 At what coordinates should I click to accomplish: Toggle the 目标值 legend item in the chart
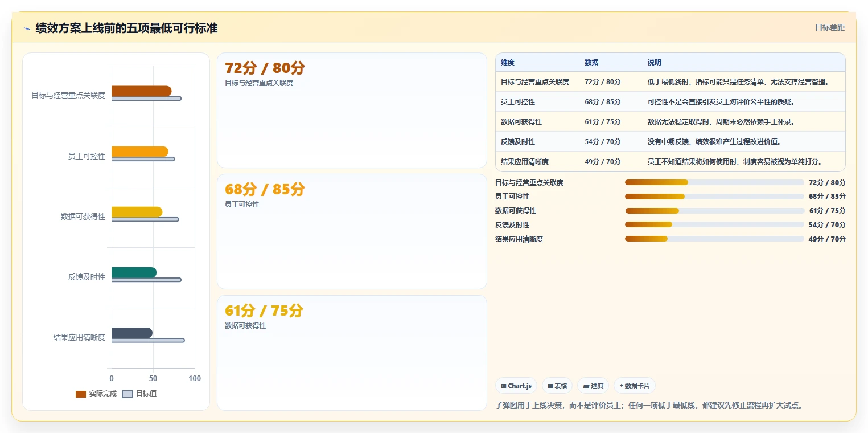point(139,394)
